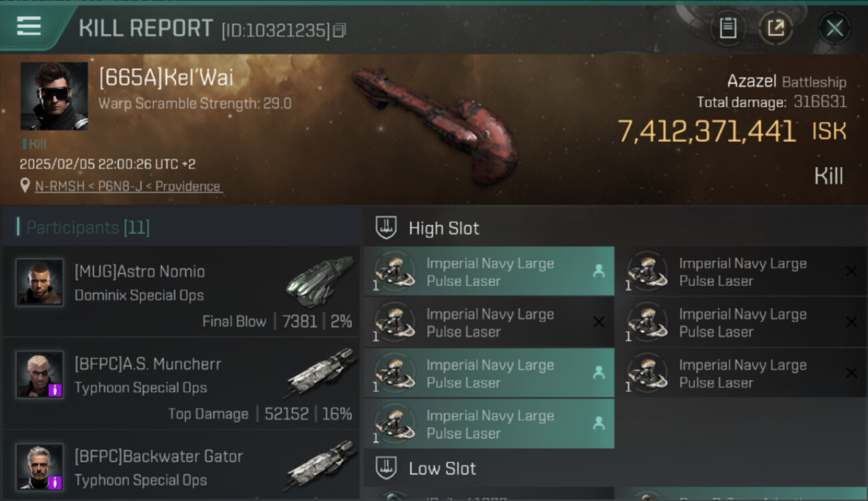868x501 pixels.
Task: Click the Low Slot section icon
Action: [x=386, y=468]
